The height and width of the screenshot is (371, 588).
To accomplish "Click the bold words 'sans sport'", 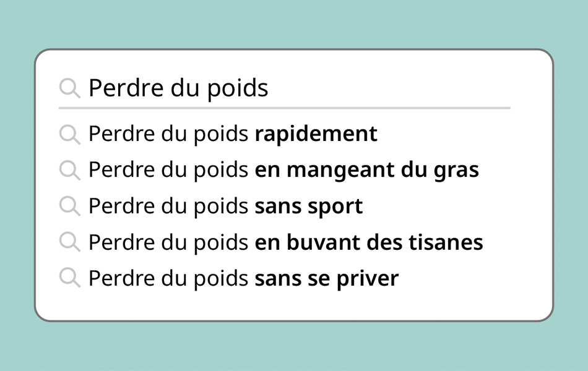I will click(309, 207).
